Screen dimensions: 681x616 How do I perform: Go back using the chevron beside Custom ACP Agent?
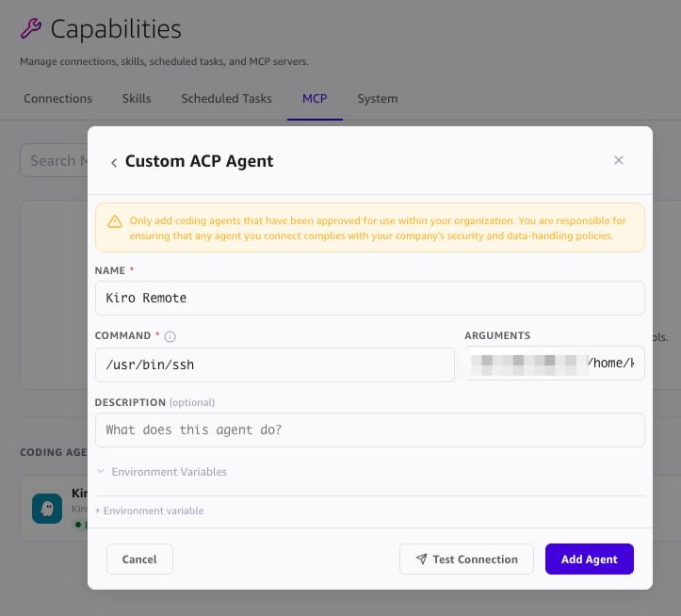tap(114, 163)
